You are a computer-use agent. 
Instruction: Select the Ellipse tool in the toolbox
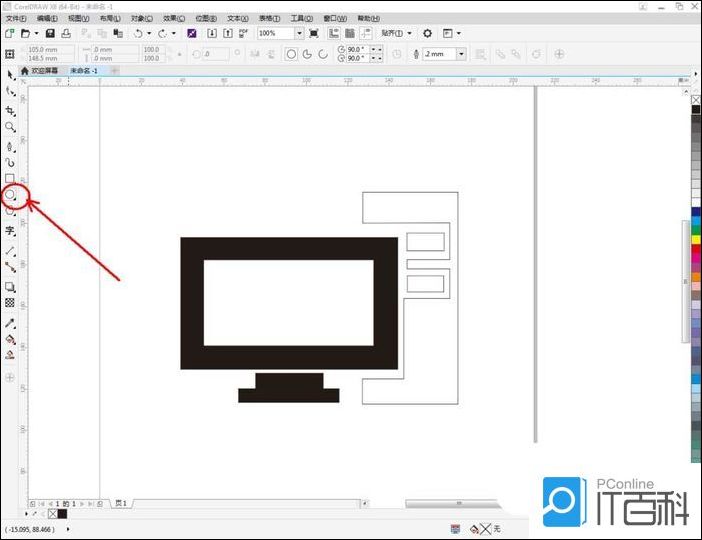point(10,194)
